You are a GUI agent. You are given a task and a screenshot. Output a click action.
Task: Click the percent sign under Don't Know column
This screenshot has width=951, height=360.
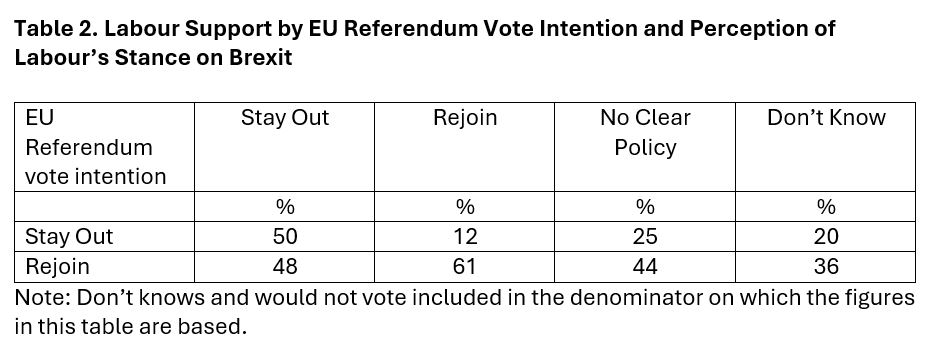point(826,207)
